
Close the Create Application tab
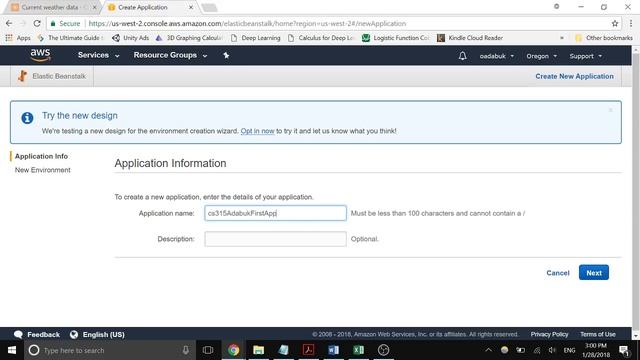coord(191,7)
